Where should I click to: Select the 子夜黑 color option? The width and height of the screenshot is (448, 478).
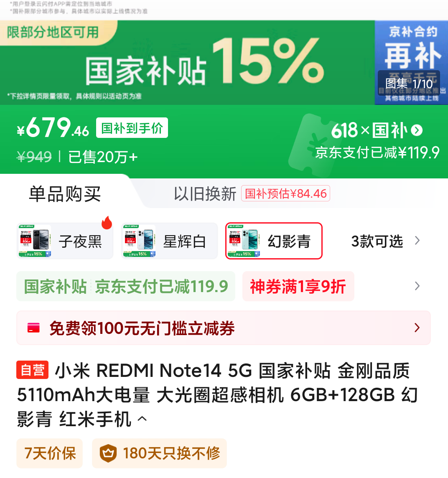point(65,241)
